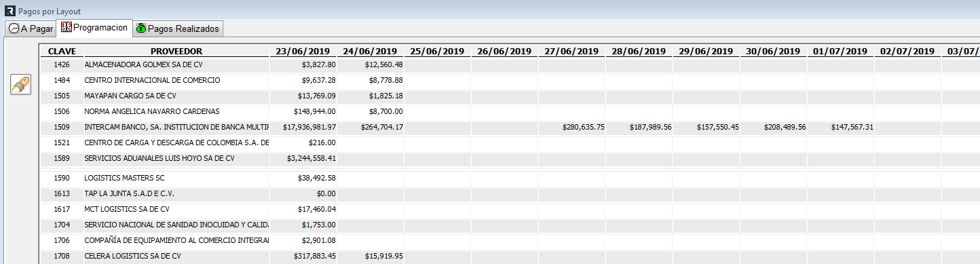Screen dimensions: 980x264
Task: Select clave cell 1708
Action: (x=61, y=256)
